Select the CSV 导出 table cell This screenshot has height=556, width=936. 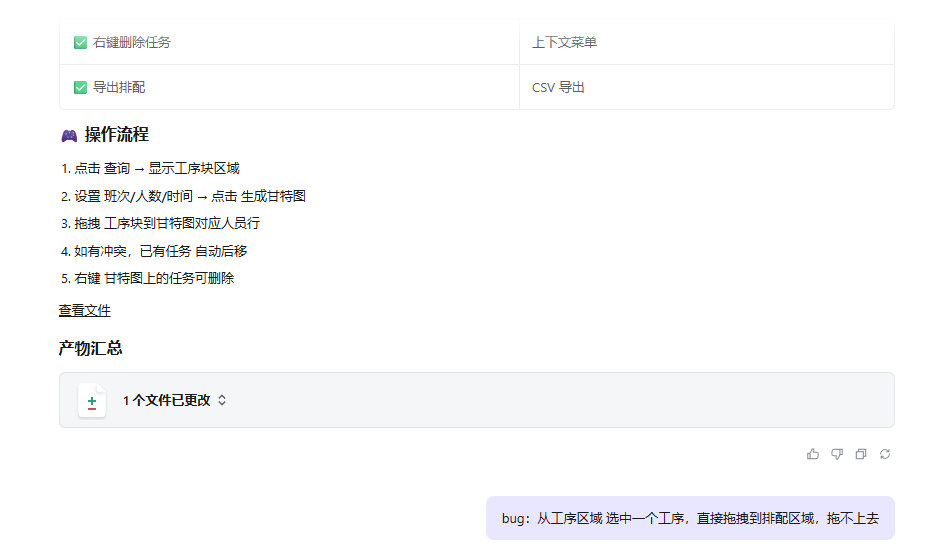pyautogui.click(x=707, y=87)
